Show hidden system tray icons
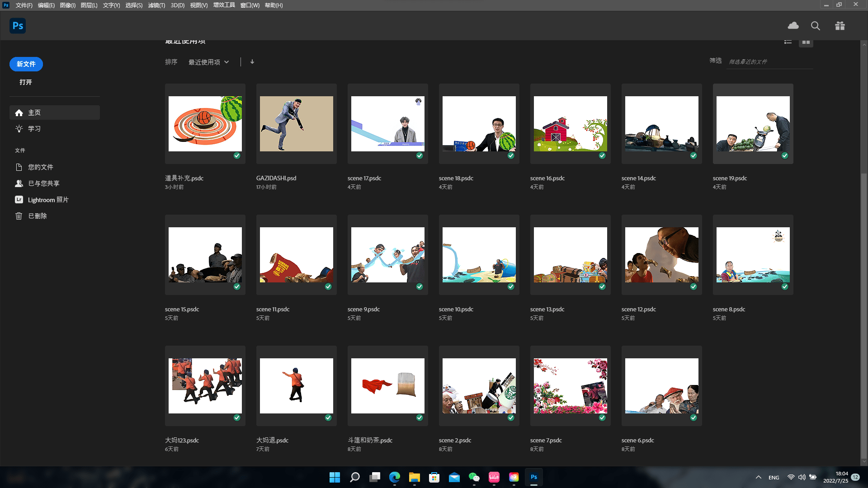This screenshot has height=488, width=868. click(759, 477)
